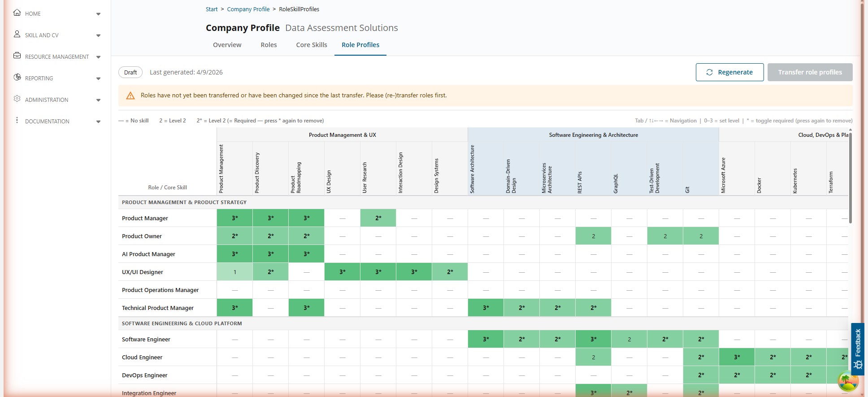The width and height of the screenshot is (868, 397).
Task: Expand the SKILL AND CV menu arrow
Action: click(x=98, y=35)
